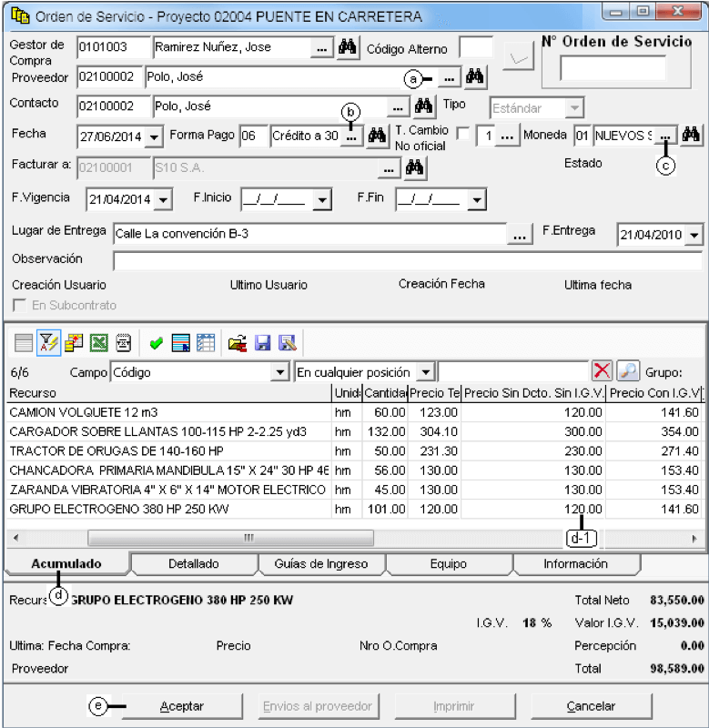Switch to the Detallado tab

pos(194,563)
